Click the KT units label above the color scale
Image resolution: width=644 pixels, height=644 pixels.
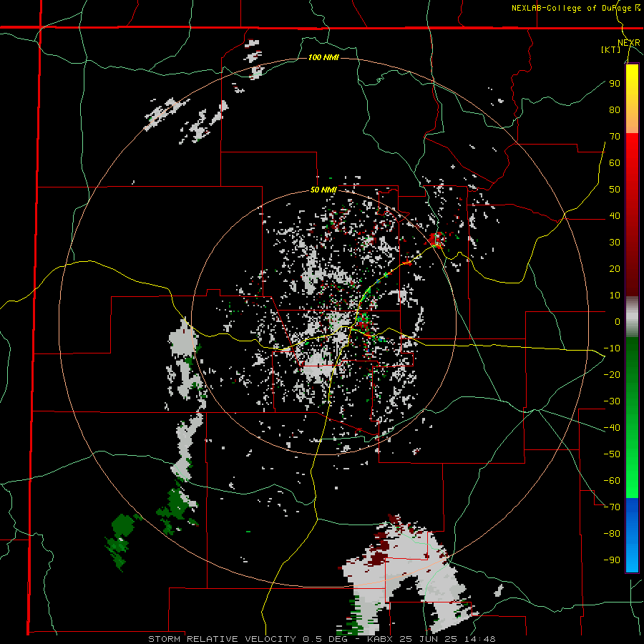[611, 49]
